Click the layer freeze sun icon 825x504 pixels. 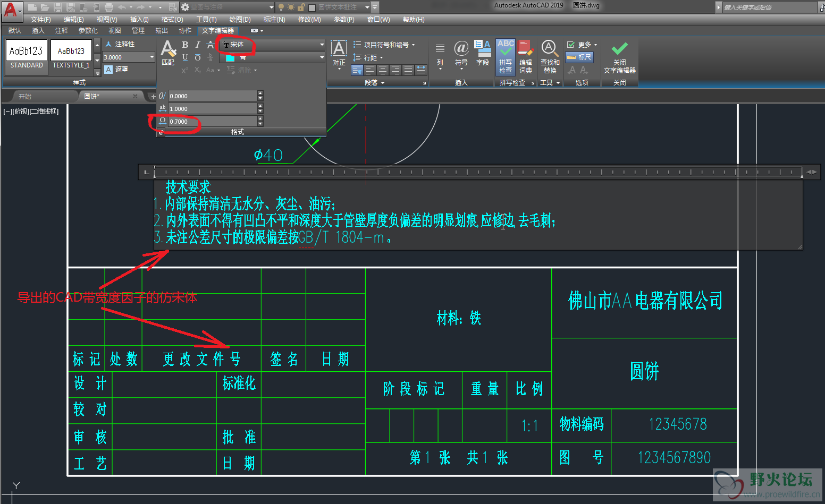tap(291, 7)
